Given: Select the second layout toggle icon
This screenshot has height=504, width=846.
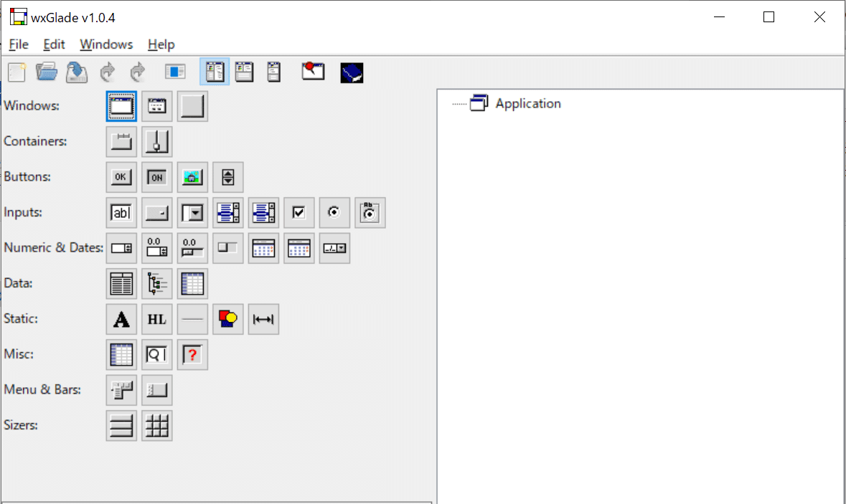Looking at the screenshot, I should 244,71.
